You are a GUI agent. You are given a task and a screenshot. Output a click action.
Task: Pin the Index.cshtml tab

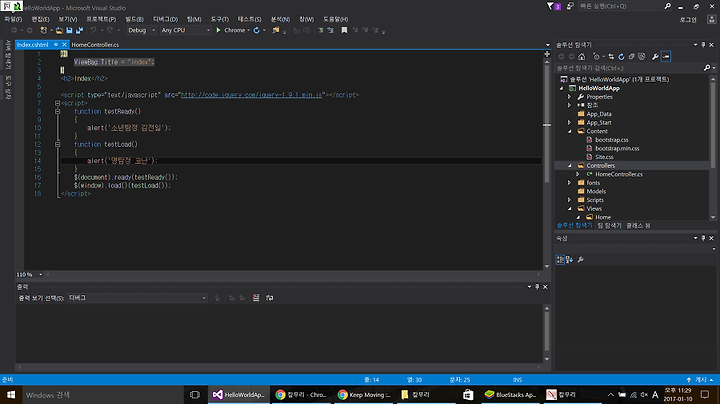(x=56, y=45)
